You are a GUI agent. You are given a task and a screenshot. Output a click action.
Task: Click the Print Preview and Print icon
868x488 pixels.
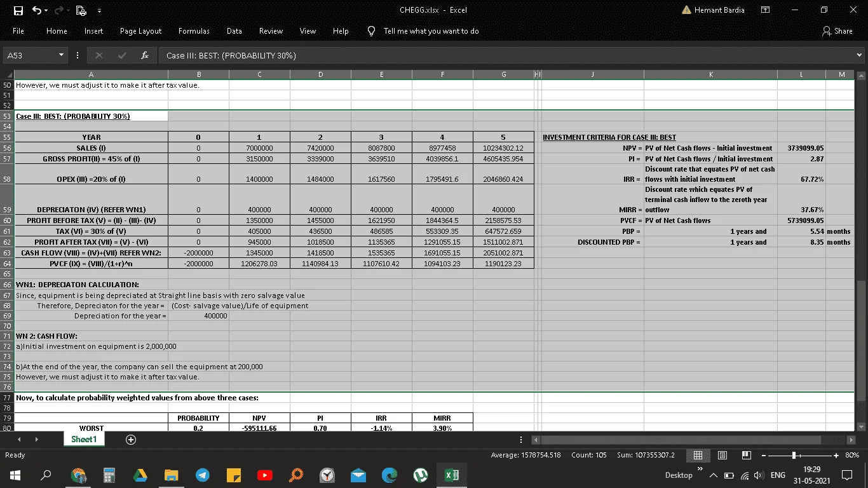point(80,10)
